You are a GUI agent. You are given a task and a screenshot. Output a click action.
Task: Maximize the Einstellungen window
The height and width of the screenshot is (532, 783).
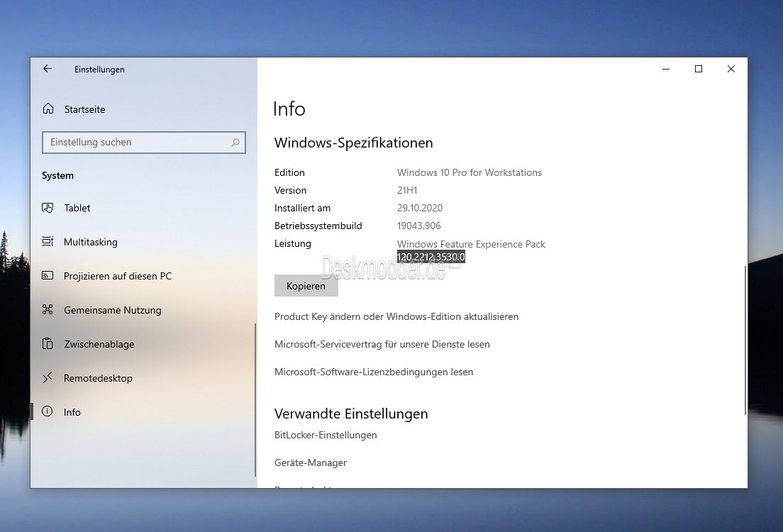pyautogui.click(x=699, y=69)
